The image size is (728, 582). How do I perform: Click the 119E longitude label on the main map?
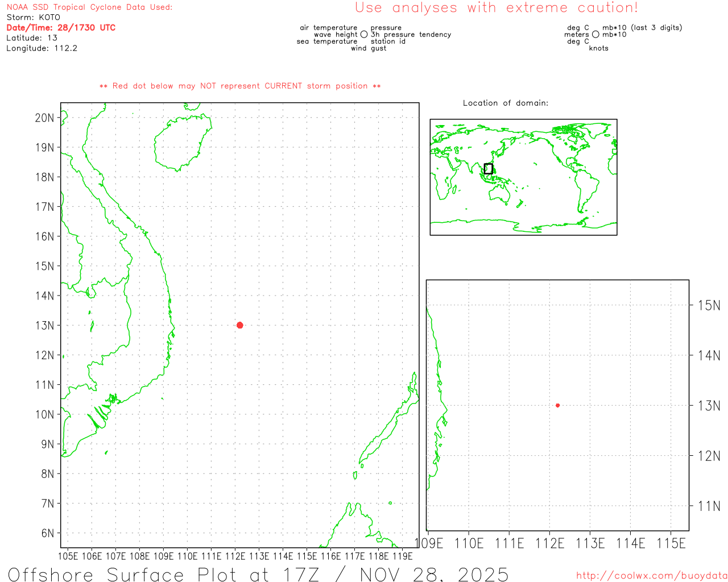(403, 555)
